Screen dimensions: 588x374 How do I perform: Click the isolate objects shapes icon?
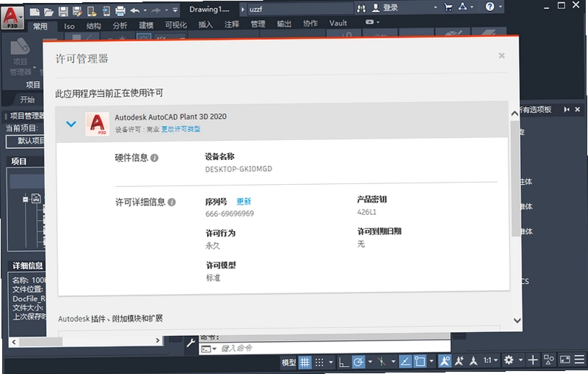[549, 360]
